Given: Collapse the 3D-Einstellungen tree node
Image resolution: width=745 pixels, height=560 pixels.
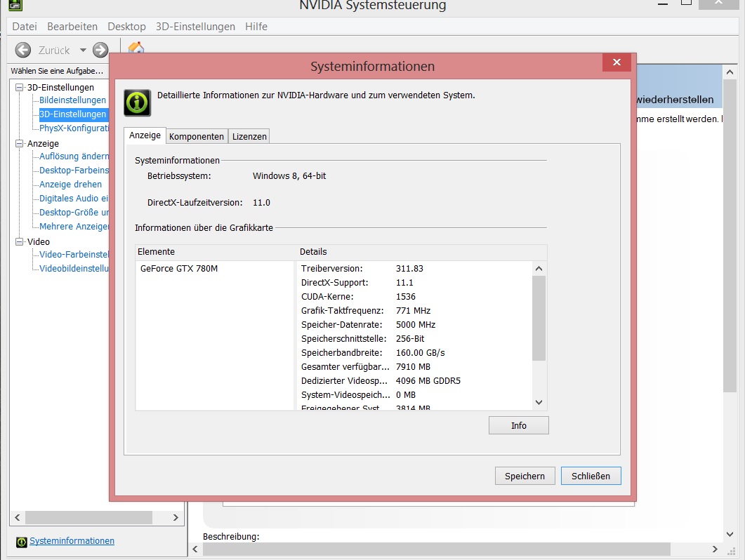Looking at the screenshot, I should [20, 87].
